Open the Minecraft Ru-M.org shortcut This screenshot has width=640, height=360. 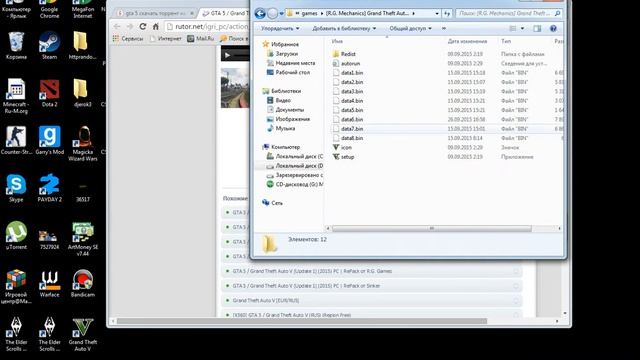coord(16,96)
